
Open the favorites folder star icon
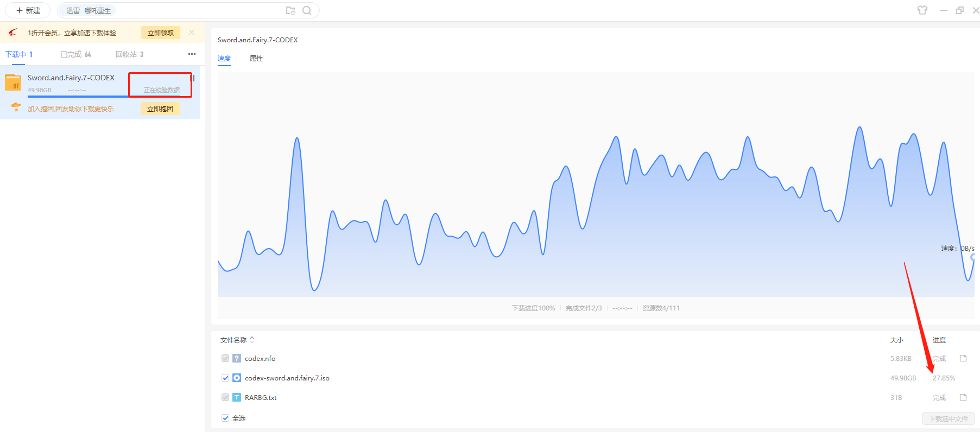pyautogui.click(x=290, y=10)
